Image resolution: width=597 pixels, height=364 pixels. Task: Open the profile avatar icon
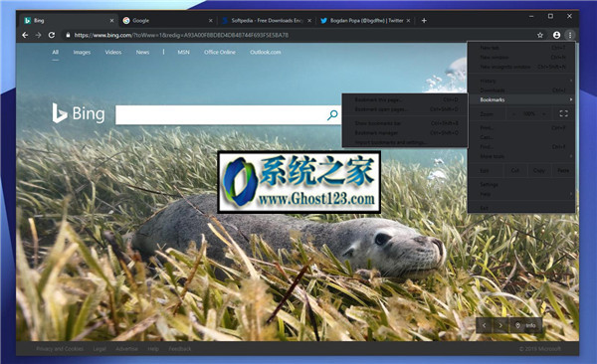click(556, 35)
